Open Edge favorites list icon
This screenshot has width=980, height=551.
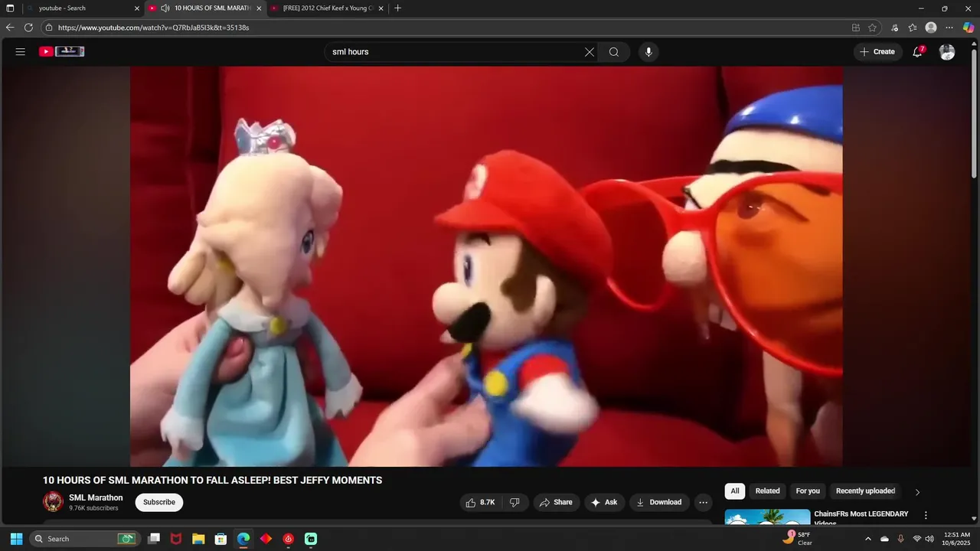[x=913, y=28]
